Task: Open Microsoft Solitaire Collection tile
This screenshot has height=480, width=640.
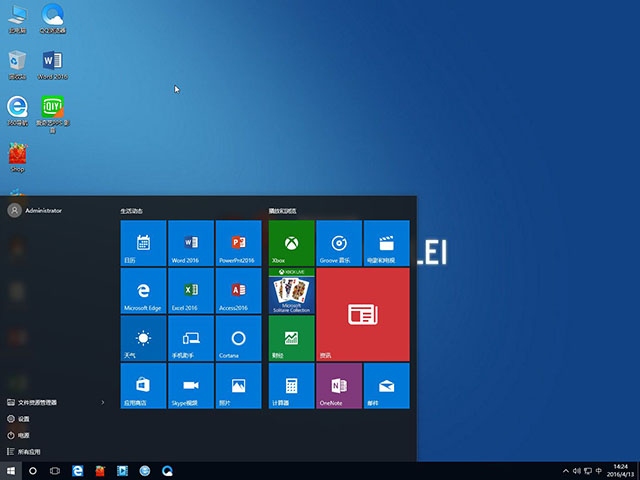Action: (x=291, y=291)
